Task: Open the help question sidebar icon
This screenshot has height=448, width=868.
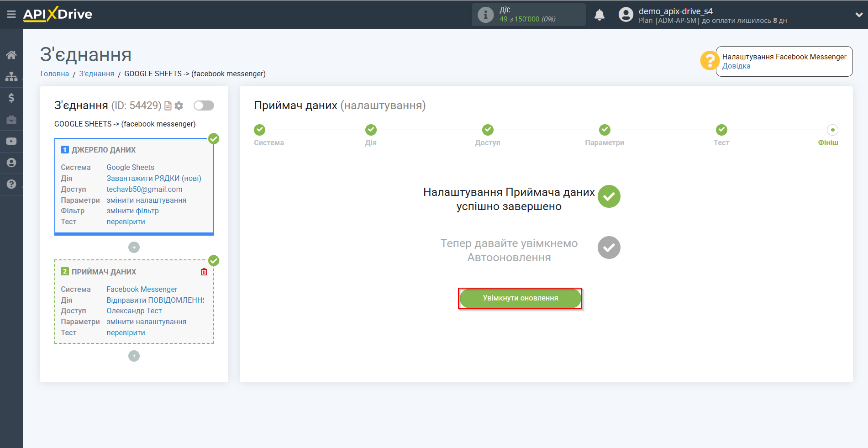Action: click(11, 184)
